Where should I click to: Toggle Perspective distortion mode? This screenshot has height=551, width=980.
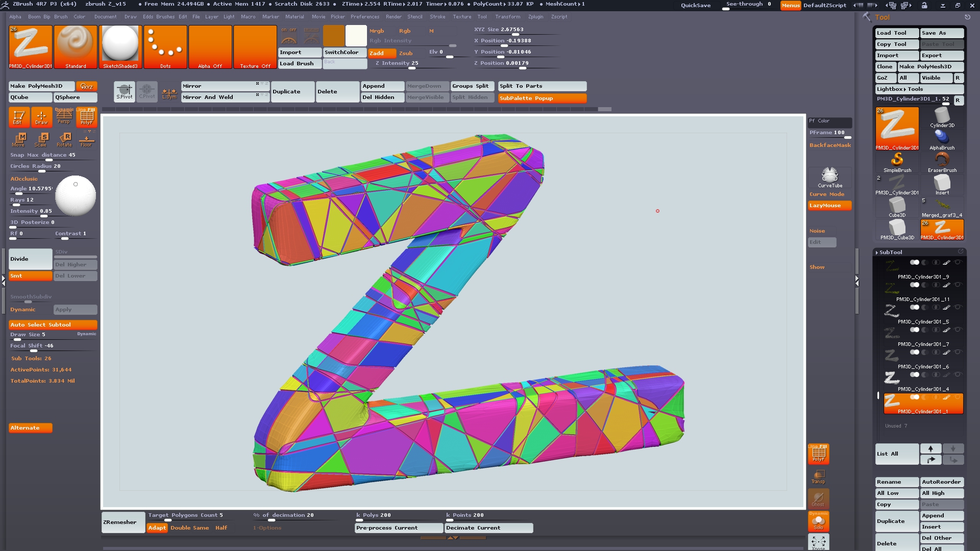click(x=64, y=117)
